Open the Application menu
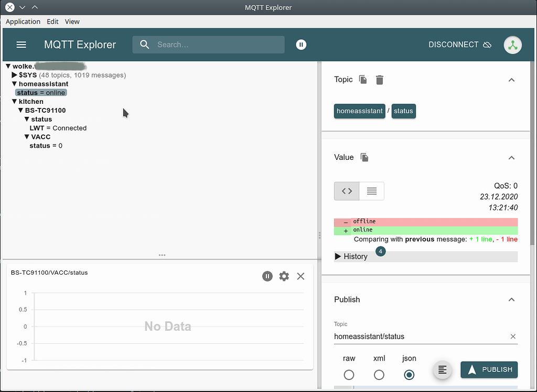 23,21
